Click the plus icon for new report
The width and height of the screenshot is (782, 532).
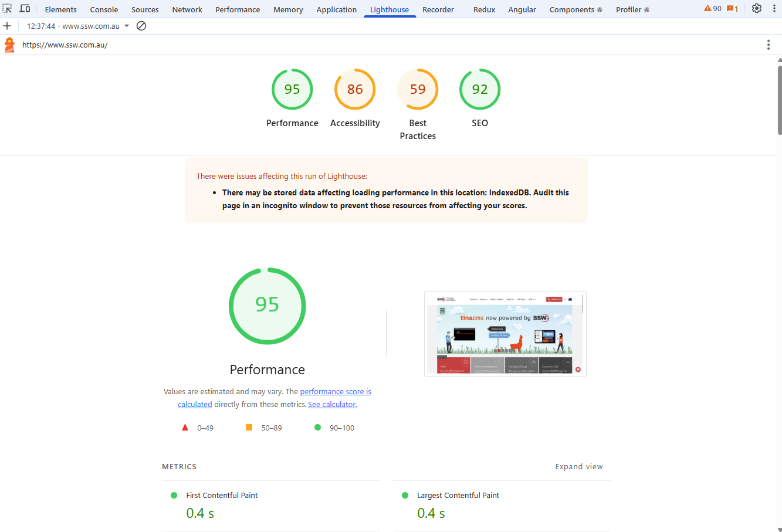[7, 26]
